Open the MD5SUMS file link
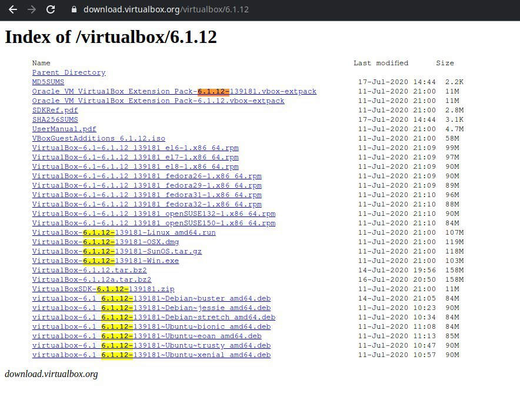This screenshot has width=520, height=420. pyautogui.click(x=48, y=82)
